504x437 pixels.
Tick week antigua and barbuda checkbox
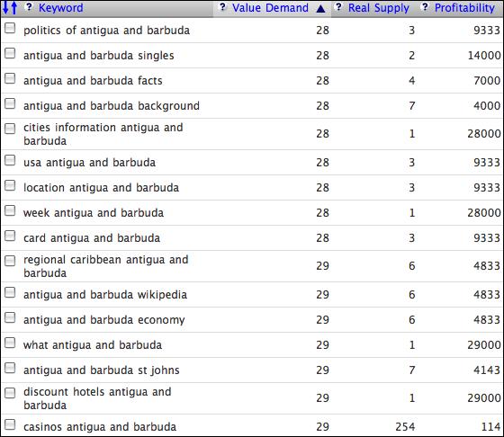(x=10, y=210)
